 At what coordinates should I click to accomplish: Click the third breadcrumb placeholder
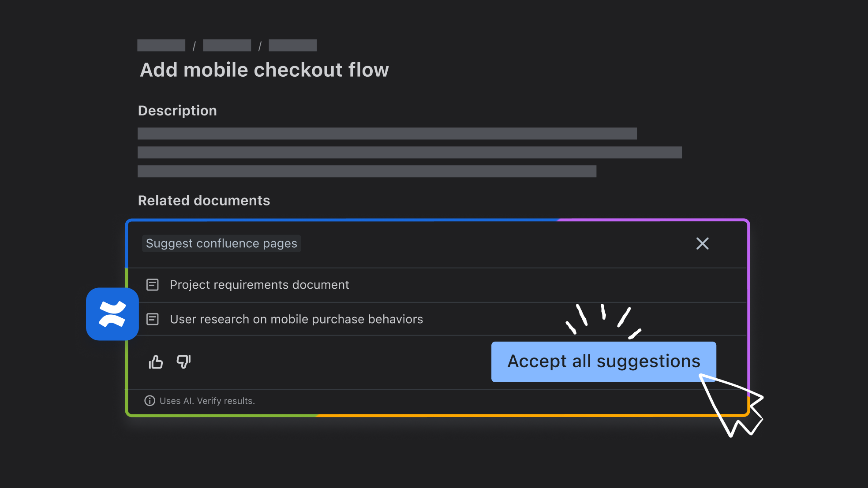tap(292, 45)
